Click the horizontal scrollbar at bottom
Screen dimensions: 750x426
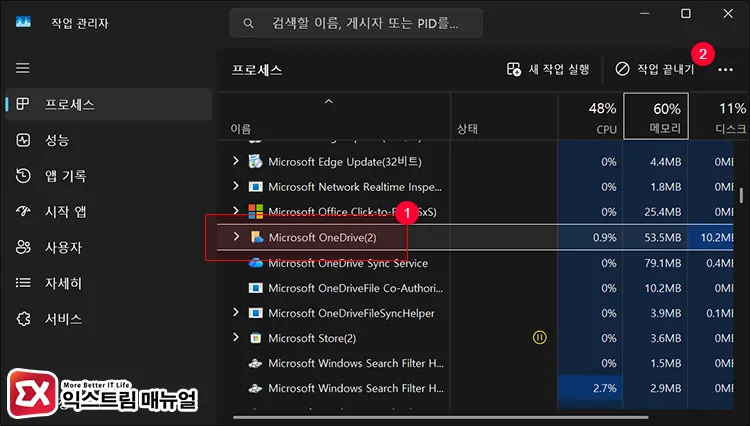pyautogui.click(x=440, y=417)
